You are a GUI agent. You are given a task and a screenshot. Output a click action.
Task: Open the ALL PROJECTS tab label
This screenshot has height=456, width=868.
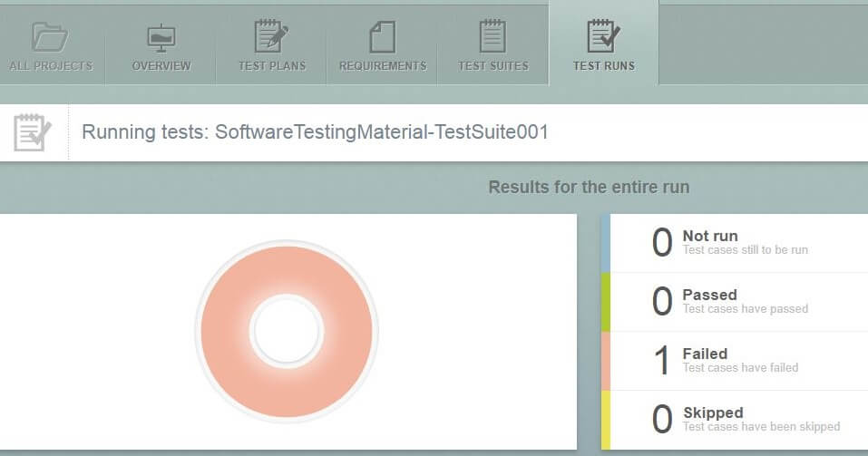(51, 66)
